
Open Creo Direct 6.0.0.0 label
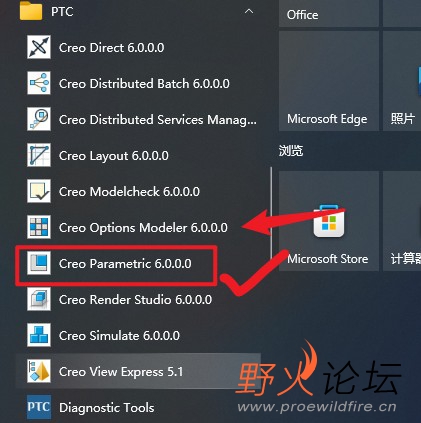point(111,48)
